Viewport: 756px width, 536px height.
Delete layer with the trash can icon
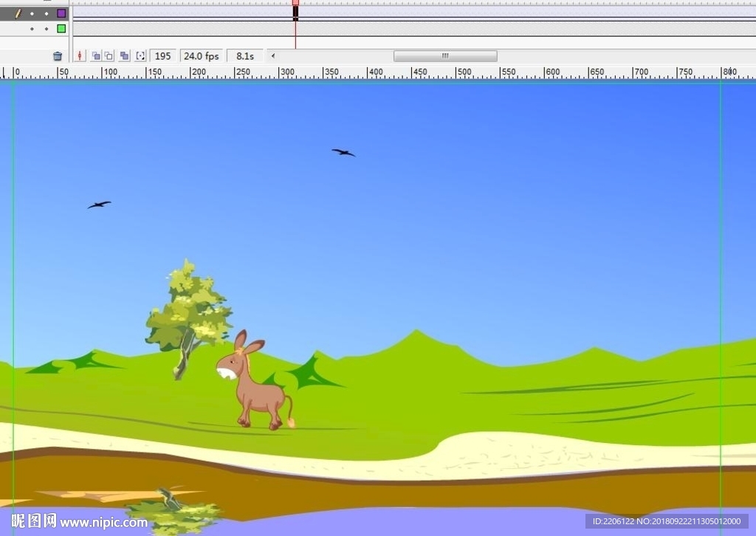tap(58, 56)
